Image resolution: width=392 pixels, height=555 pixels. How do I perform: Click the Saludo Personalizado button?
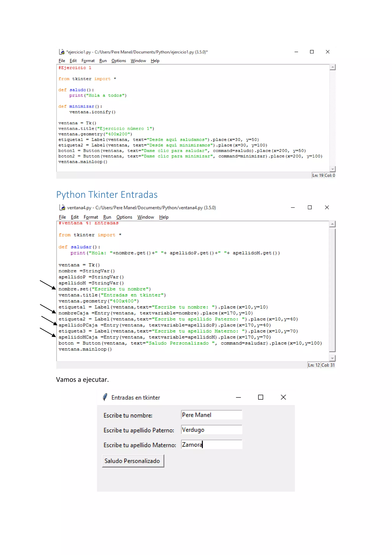click(133, 461)
